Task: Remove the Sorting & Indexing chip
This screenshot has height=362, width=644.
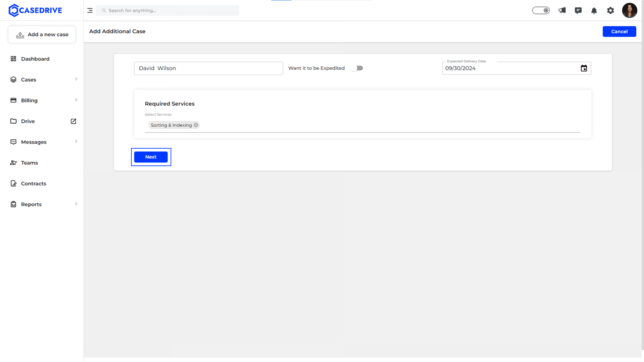Action: (196, 125)
